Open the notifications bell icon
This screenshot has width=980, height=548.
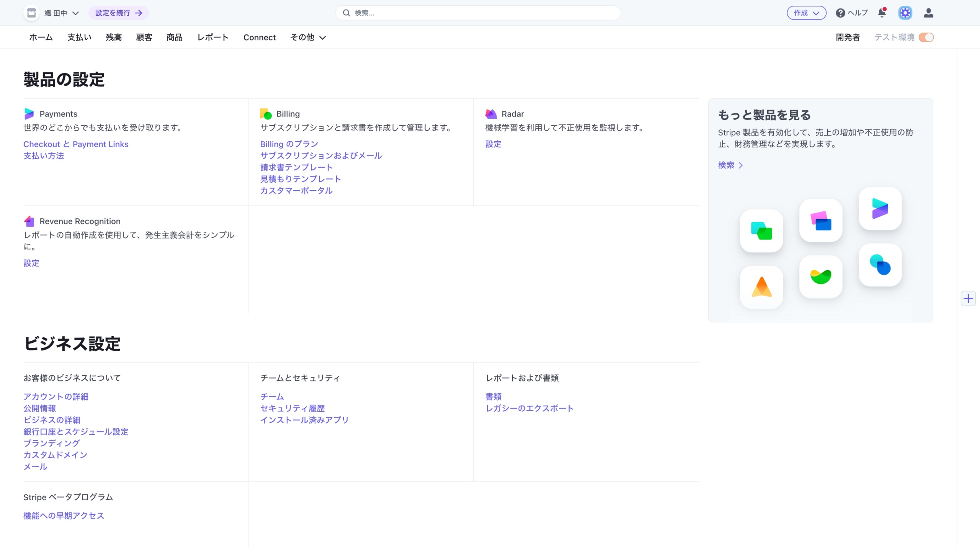click(x=882, y=13)
